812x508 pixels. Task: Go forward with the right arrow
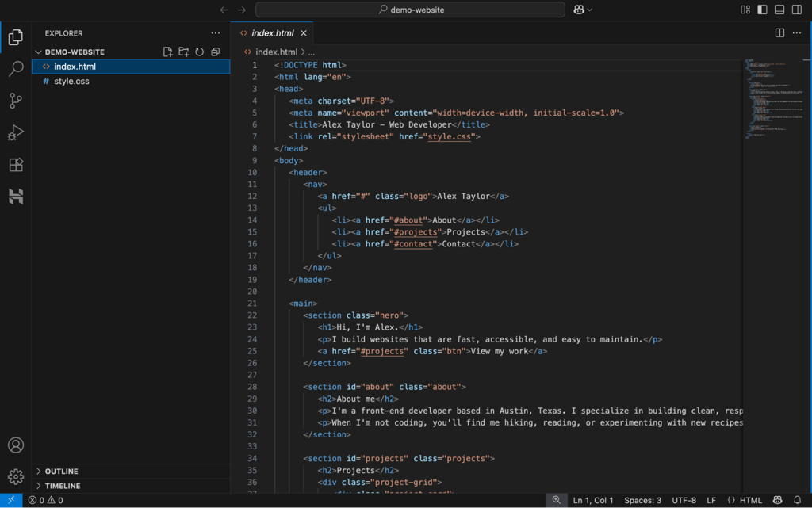point(242,10)
